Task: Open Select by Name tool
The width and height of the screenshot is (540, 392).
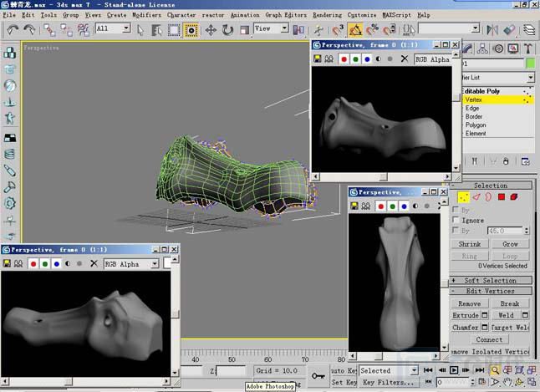Action: tap(156, 30)
